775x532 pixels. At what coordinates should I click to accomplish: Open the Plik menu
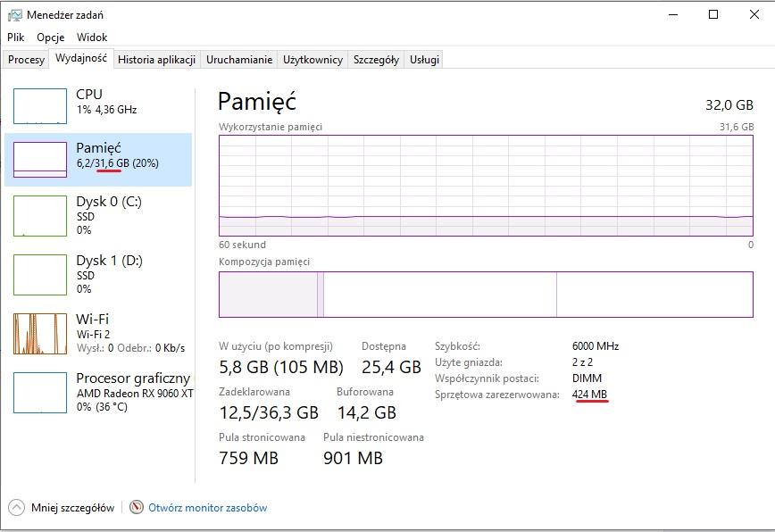pos(16,37)
